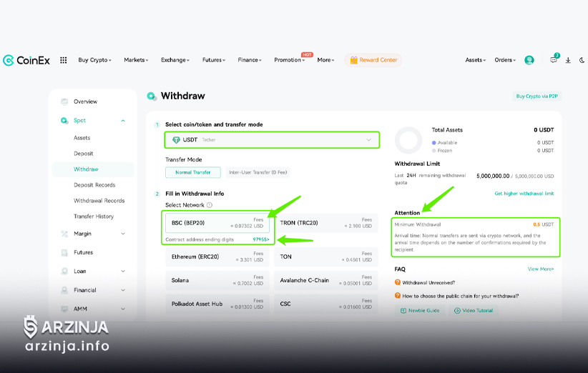The height and width of the screenshot is (373, 588).
Task: Click the gift icon in Reward Center
Action: tap(353, 60)
